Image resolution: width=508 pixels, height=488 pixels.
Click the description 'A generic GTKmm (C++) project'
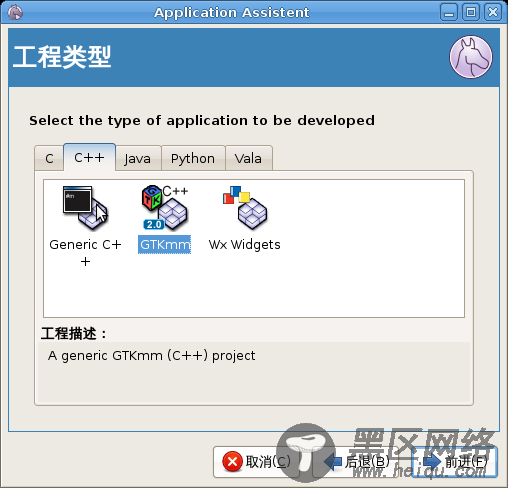(152, 356)
